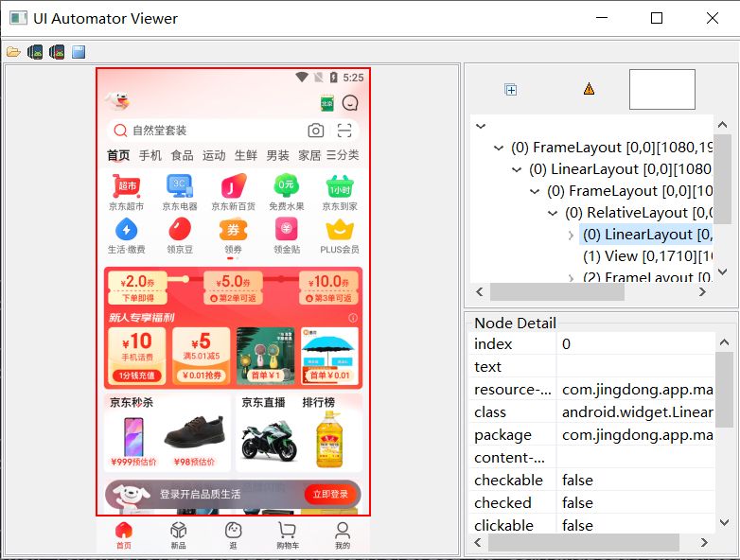
Task: Click the yellow warning triangle icon
Action: click(x=589, y=89)
